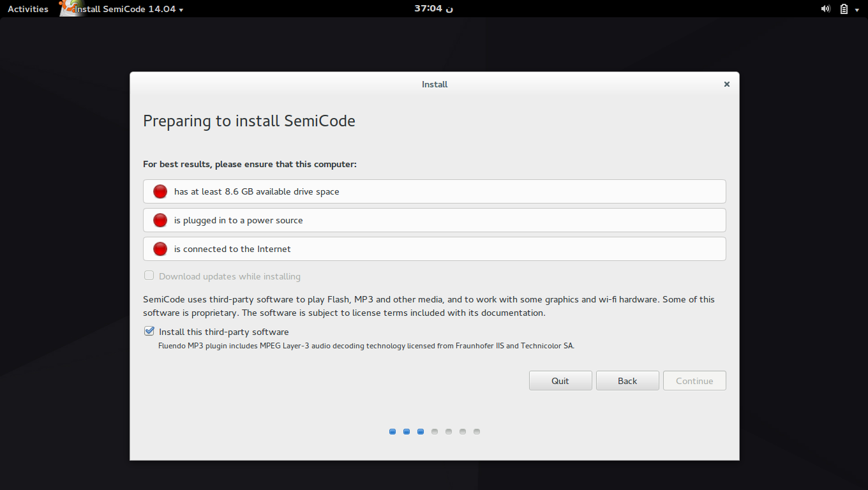The image size is (868, 490).
Task: Click the battery icon in the top bar
Action: [843, 8]
